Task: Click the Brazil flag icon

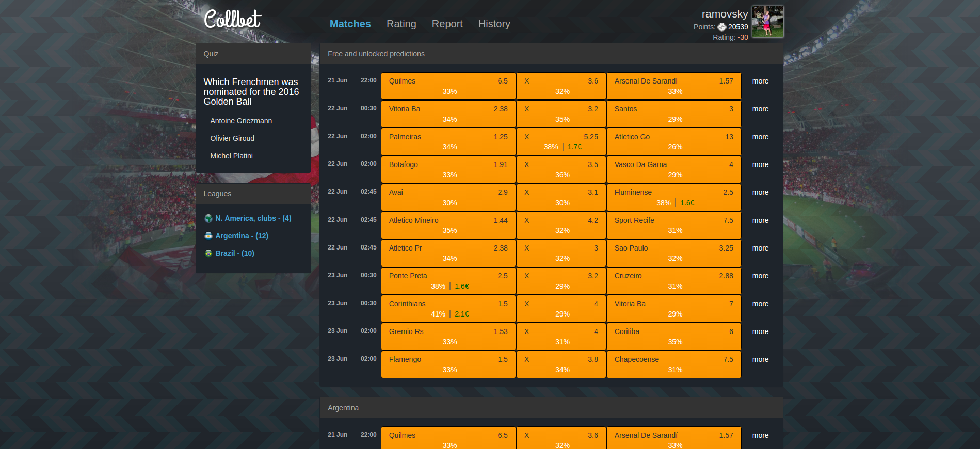Action: coord(208,254)
